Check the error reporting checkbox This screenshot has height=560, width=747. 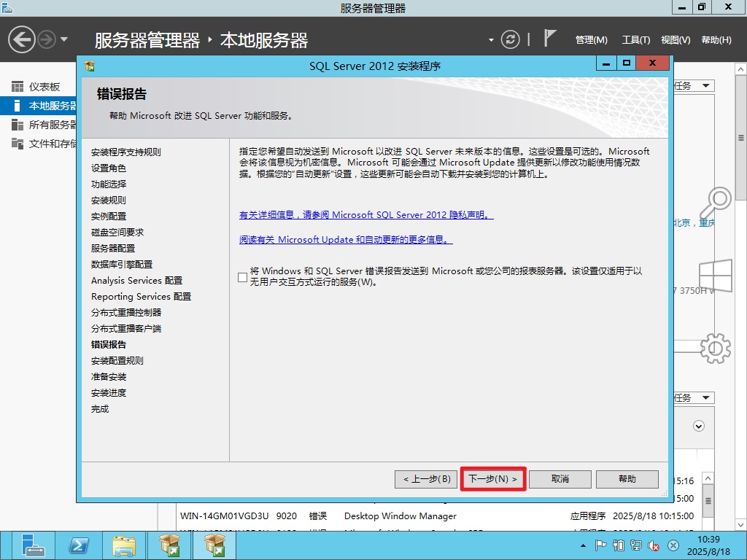[x=242, y=276]
